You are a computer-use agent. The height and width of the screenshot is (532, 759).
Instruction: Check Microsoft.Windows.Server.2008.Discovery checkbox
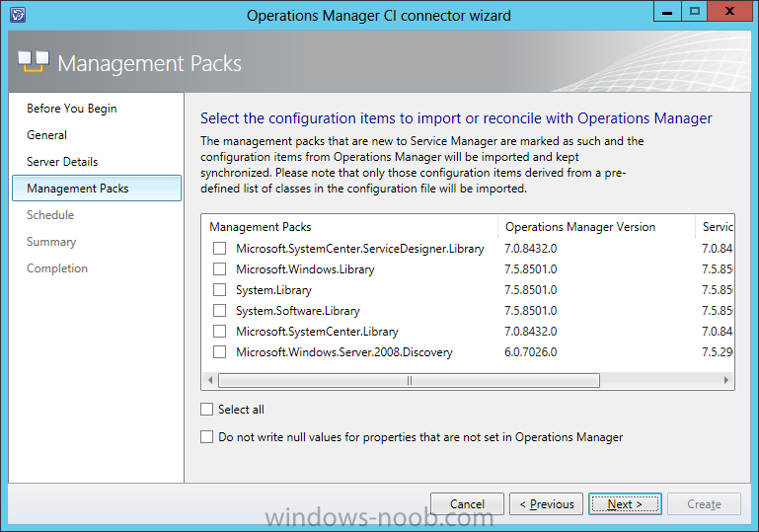(219, 352)
